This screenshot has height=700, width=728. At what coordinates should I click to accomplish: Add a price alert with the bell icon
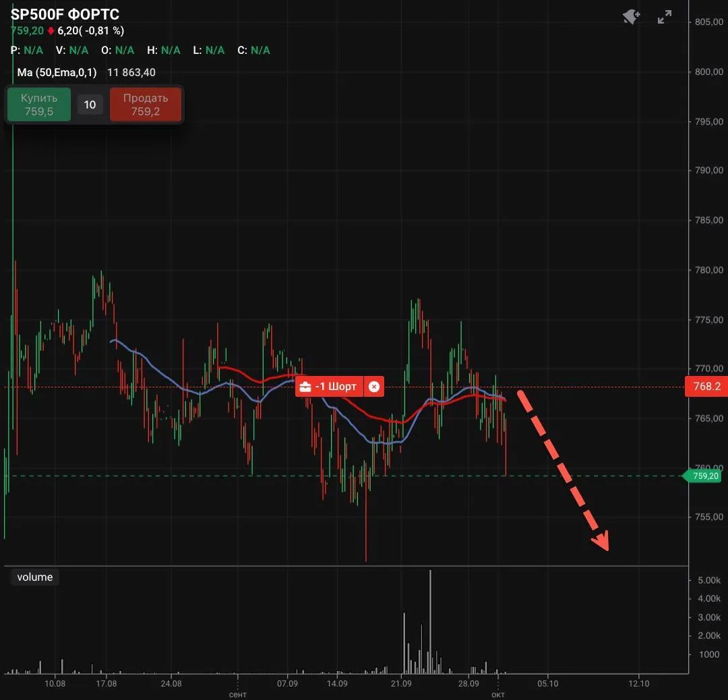pos(632,17)
